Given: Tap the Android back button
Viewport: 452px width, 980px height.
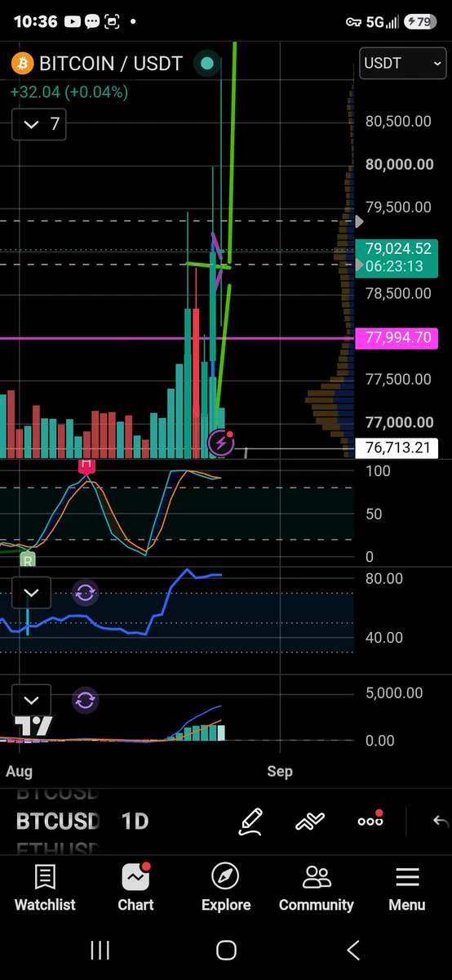Looking at the screenshot, I should [353, 950].
